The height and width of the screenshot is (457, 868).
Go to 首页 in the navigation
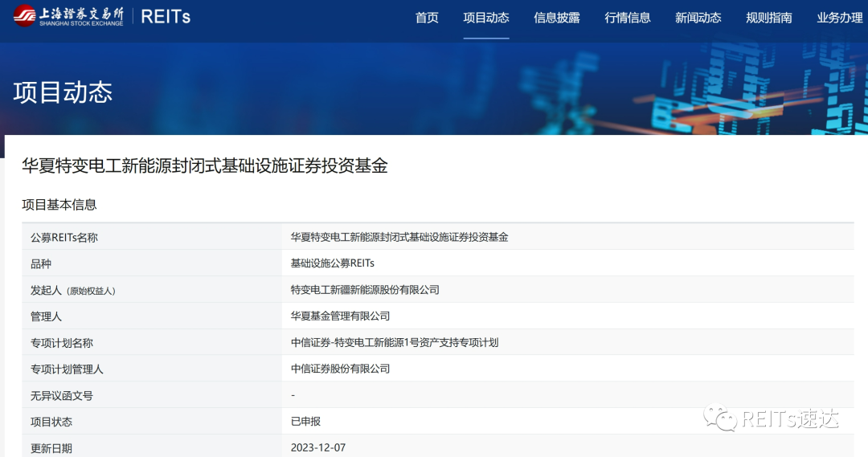pos(427,18)
